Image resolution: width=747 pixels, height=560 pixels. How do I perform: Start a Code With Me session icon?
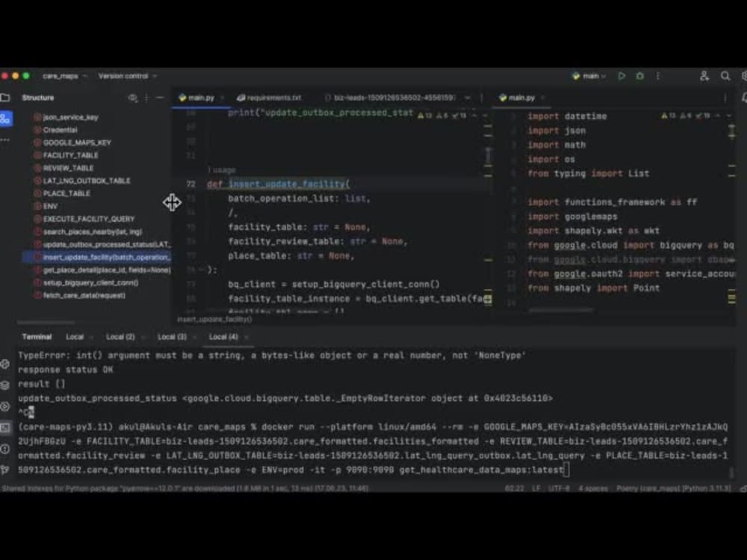[x=705, y=75]
